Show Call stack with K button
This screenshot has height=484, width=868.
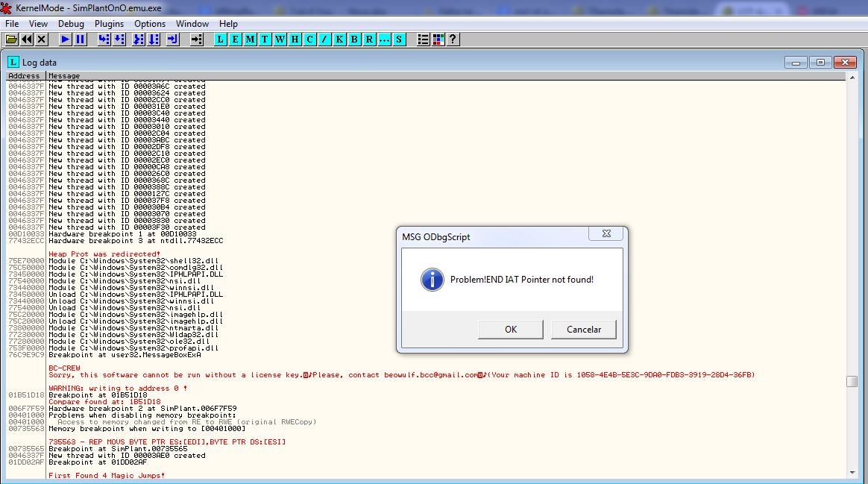click(340, 40)
